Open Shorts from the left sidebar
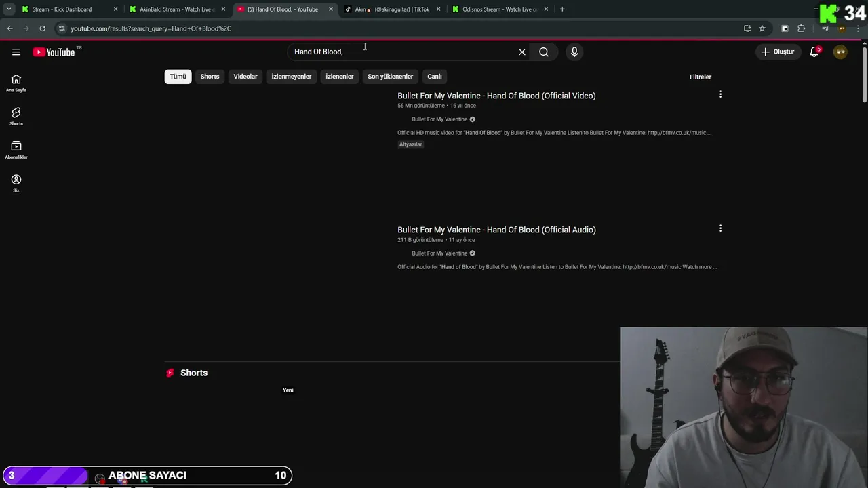This screenshot has width=868, height=488. pos(16,117)
